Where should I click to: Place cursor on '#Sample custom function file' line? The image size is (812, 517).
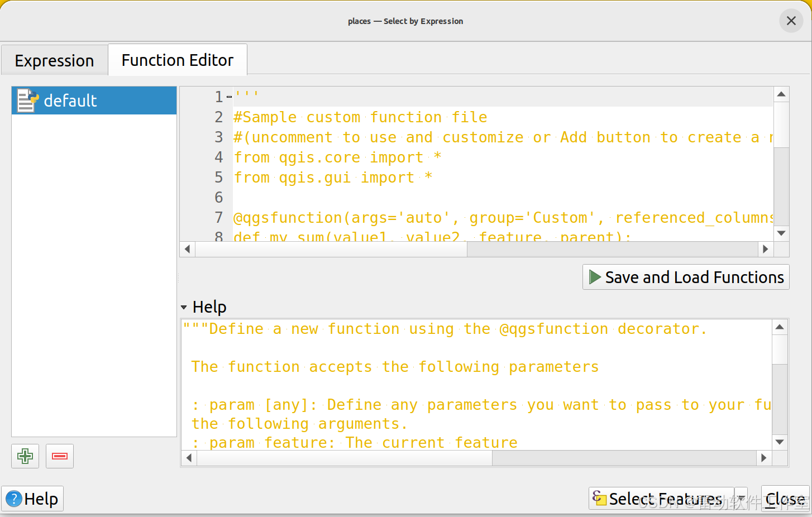coord(360,117)
